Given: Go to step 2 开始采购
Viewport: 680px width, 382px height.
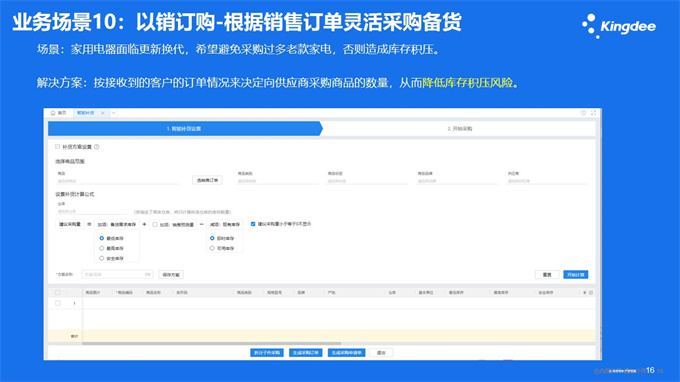Looking at the screenshot, I should [460, 129].
